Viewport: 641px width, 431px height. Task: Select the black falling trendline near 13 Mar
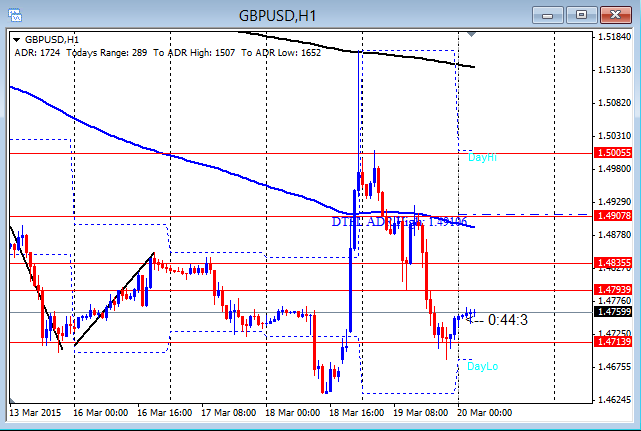coord(36,288)
